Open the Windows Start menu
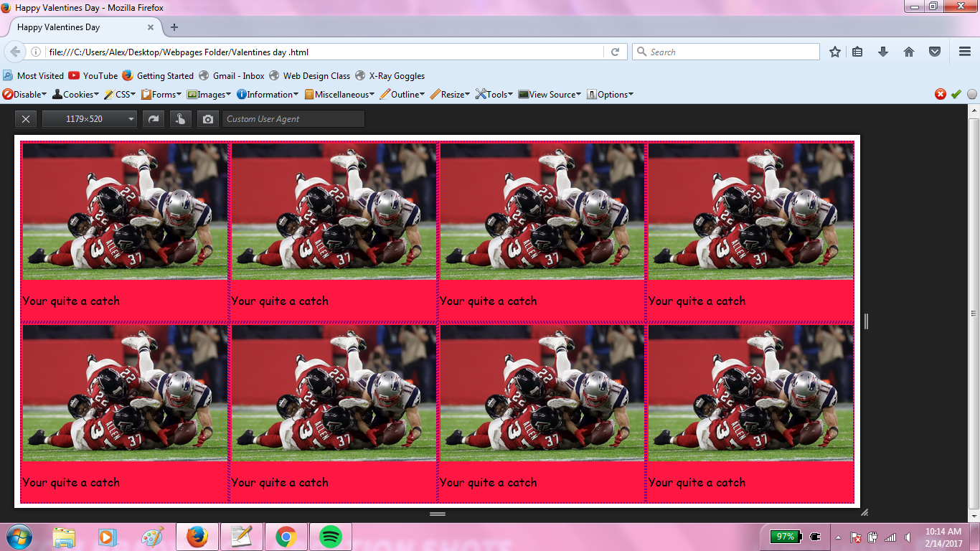 pos(19,537)
